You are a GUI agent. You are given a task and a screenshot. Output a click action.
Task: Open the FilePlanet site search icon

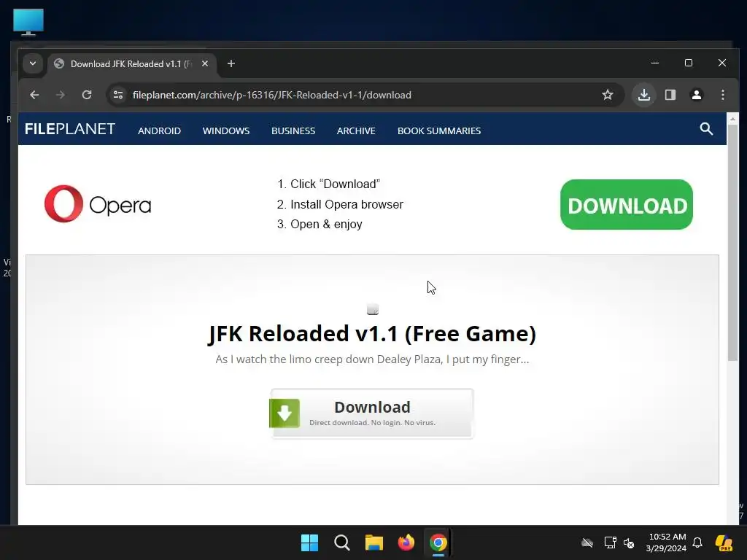[706, 129]
